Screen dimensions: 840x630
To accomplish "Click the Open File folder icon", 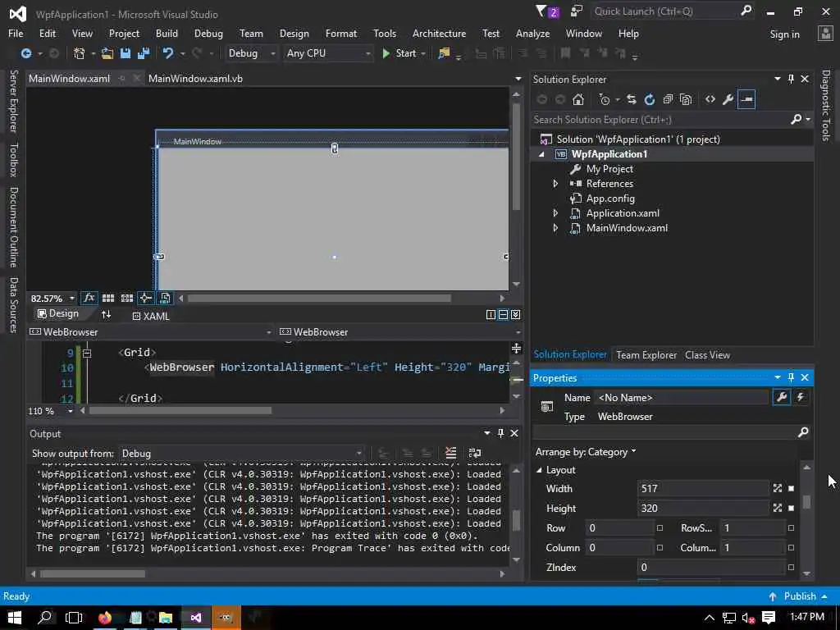I will point(107,53).
